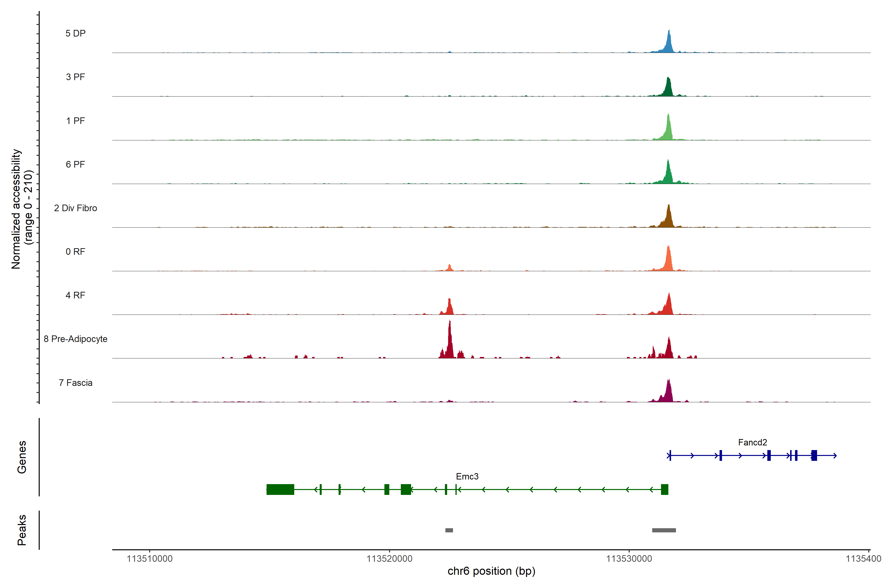
Task: Click the small gray peak bar in Peaks track
Action: point(449,530)
